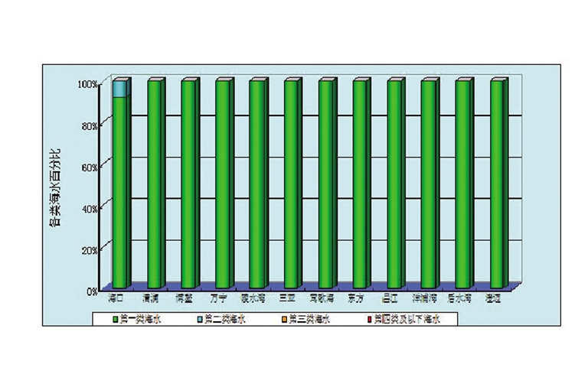Pick the 莺歌海 green bar
Image resolution: width=588 pixels, height=390 pixels.
click(x=325, y=184)
